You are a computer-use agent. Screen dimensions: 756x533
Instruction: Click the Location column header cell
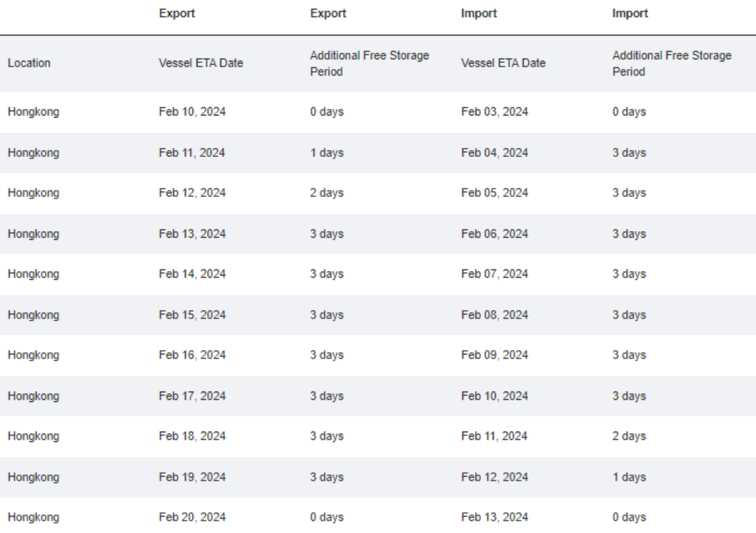click(x=29, y=64)
